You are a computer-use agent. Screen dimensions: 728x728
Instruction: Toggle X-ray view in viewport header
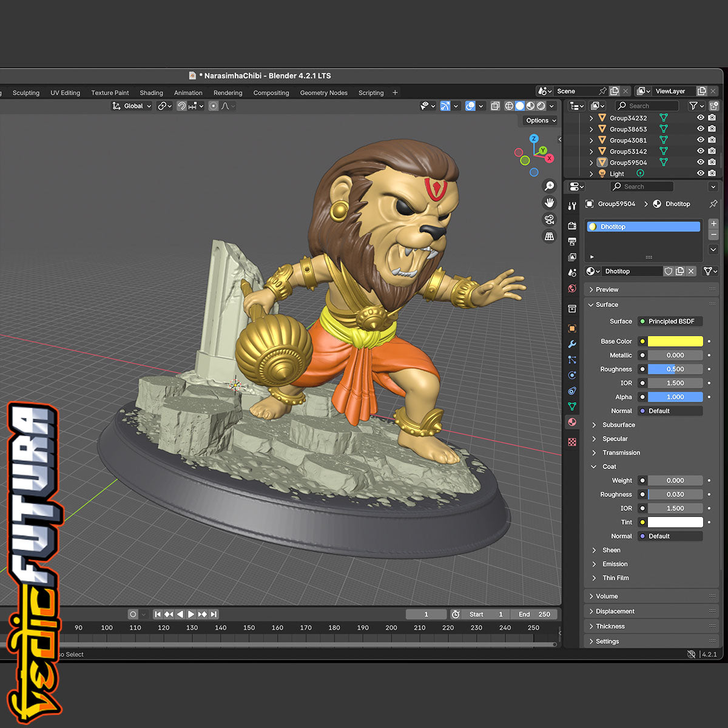(495, 106)
